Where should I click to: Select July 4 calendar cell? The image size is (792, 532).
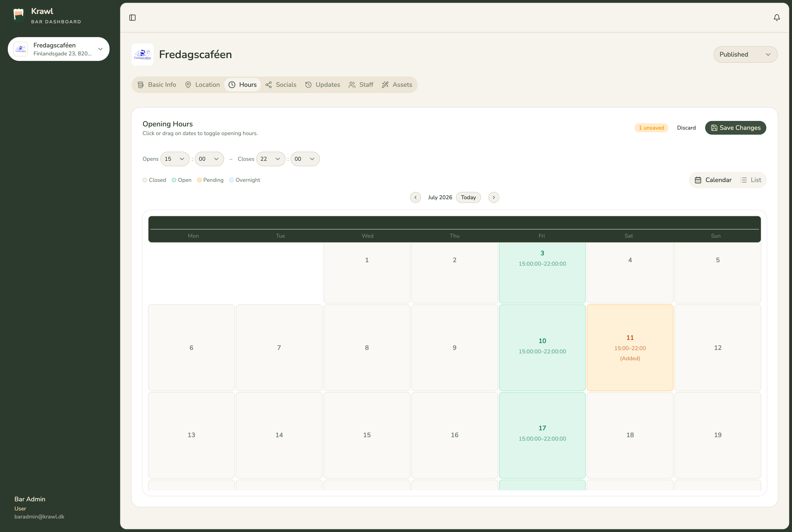[630, 273]
